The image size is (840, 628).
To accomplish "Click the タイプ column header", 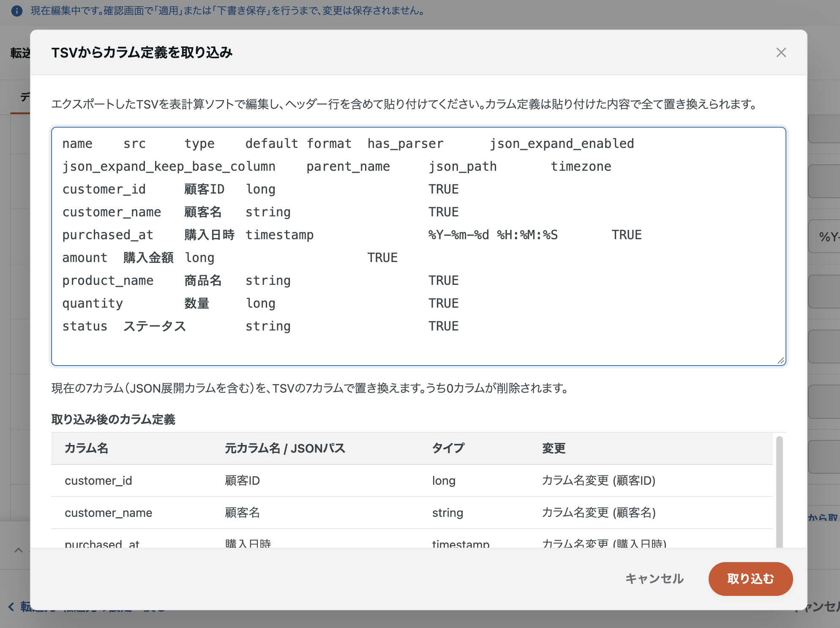I will point(448,448).
